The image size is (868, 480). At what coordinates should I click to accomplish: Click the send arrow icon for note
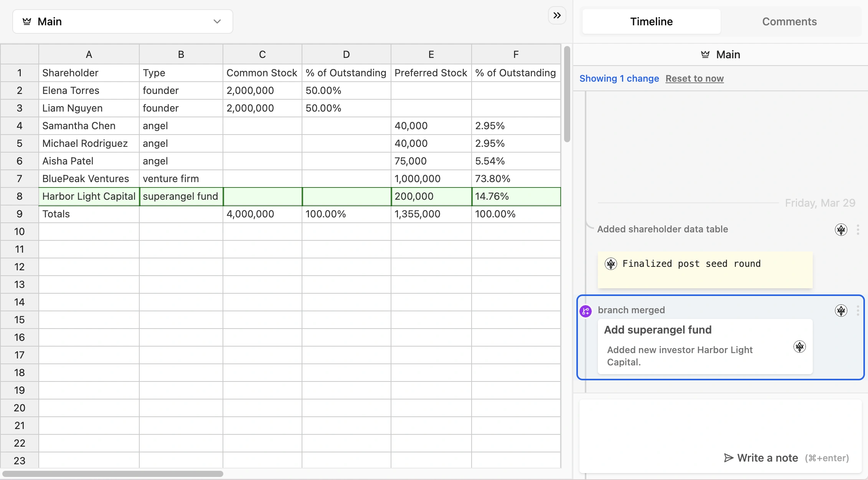(728, 458)
